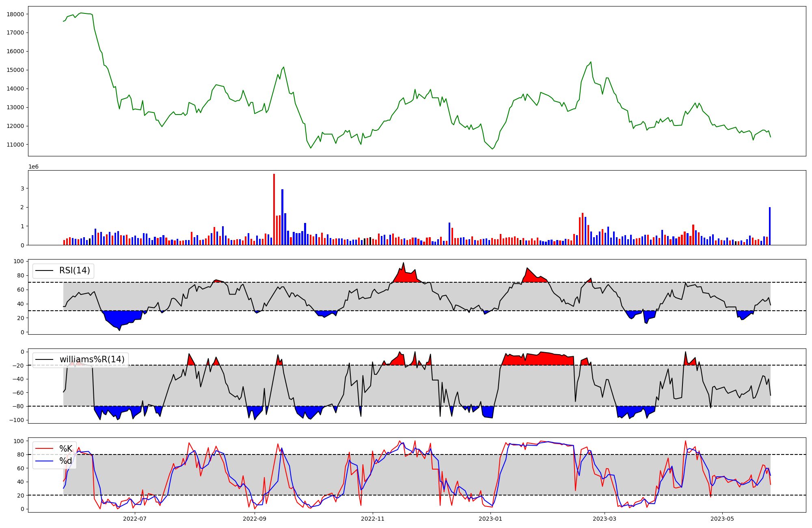Viewport: 812px width, 528px height.
Task: Click the 2022-09 x-axis date label
Action: pos(255,519)
